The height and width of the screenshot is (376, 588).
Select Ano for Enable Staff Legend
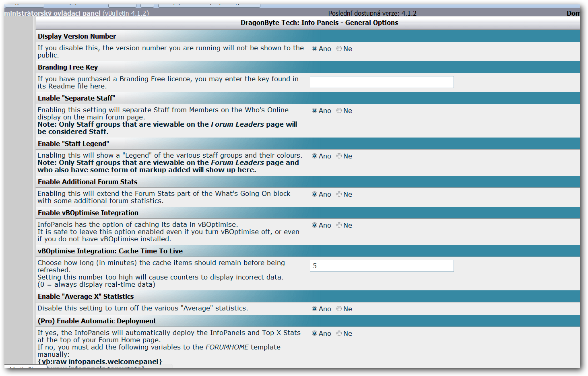pyautogui.click(x=315, y=156)
